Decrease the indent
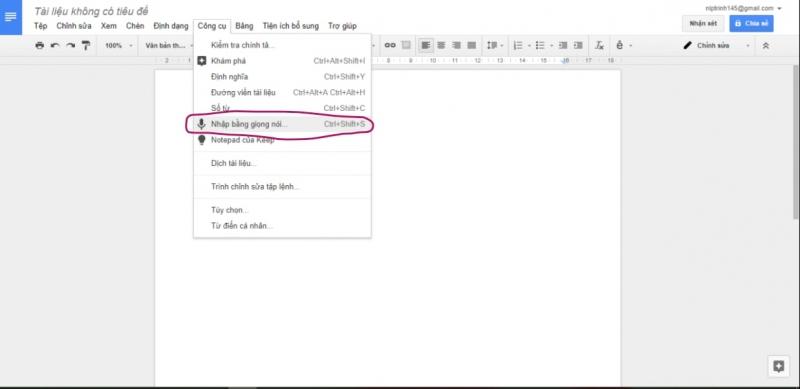This screenshot has height=389, width=800. coord(563,45)
